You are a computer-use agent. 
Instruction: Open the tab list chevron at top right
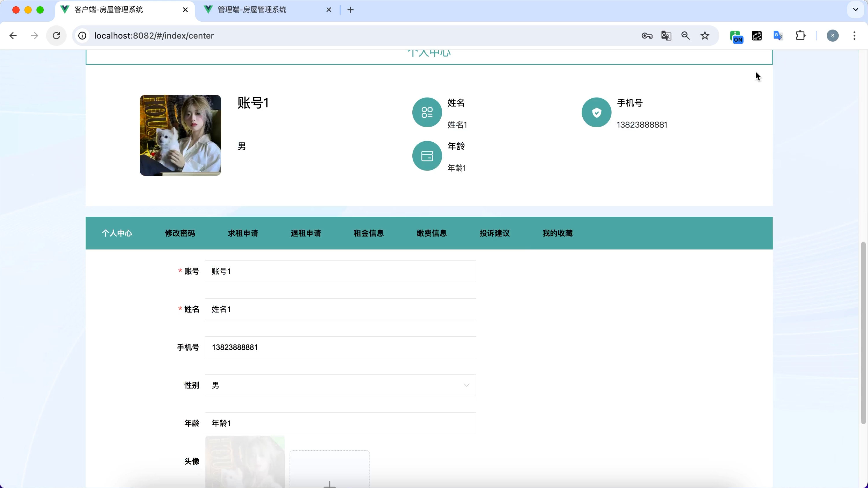click(x=855, y=10)
